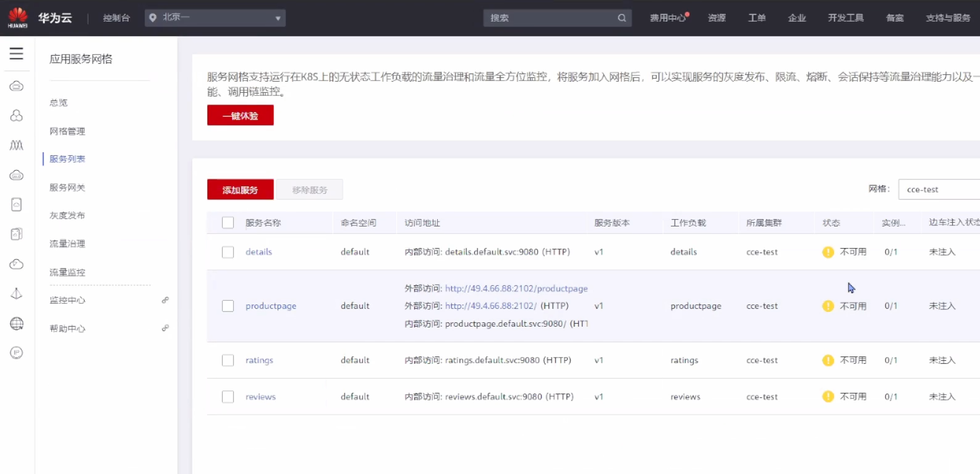Click the three-hexagon cluster icon in left rail
The height and width of the screenshot is (474, 980).
click(17, 116)
